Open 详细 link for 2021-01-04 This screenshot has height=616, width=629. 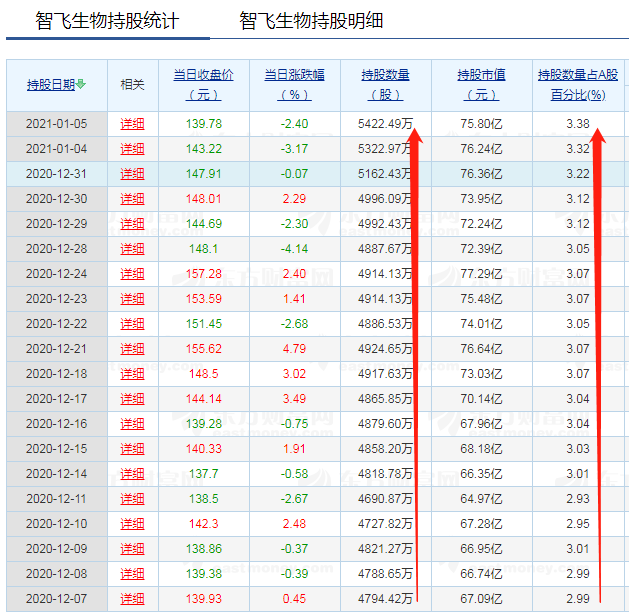pyautogui.click(x=132, y=149)
